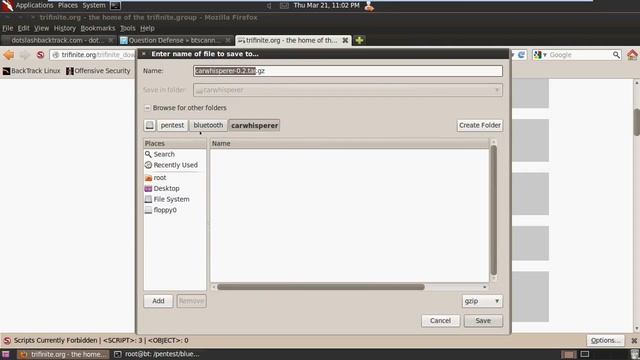640x360 pixels.
Task: Close the trifinite.org tab
Action: (345, 40)
